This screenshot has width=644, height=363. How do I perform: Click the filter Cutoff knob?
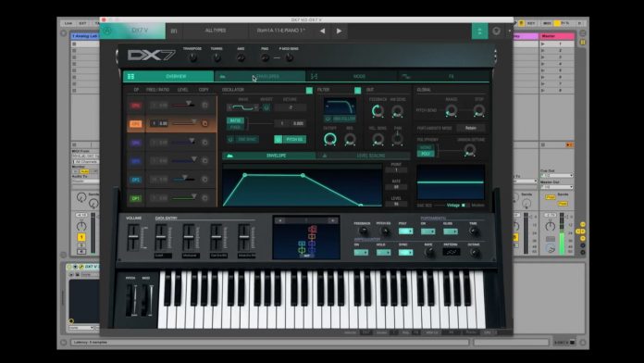[329, 139]
